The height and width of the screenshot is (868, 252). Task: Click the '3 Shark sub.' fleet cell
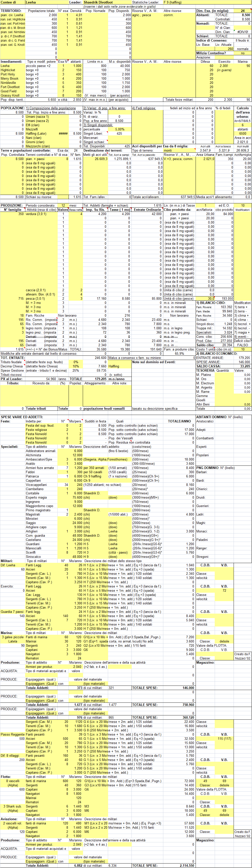13,806
